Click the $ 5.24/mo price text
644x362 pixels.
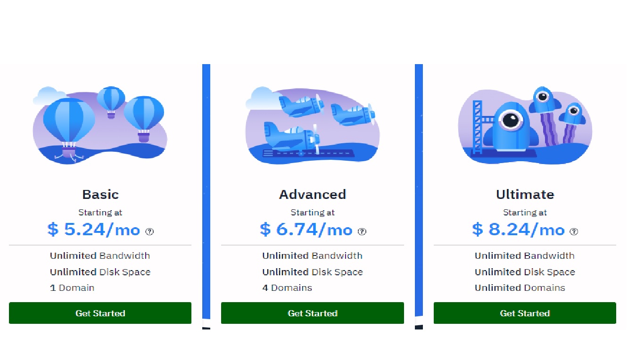pyautogui.click(x=94, y=230)
